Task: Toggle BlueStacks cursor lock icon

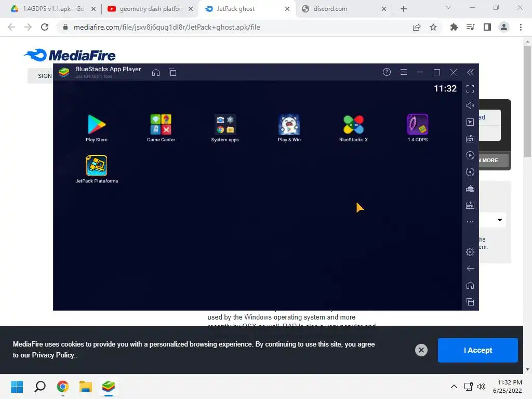Action: point(470,122)
